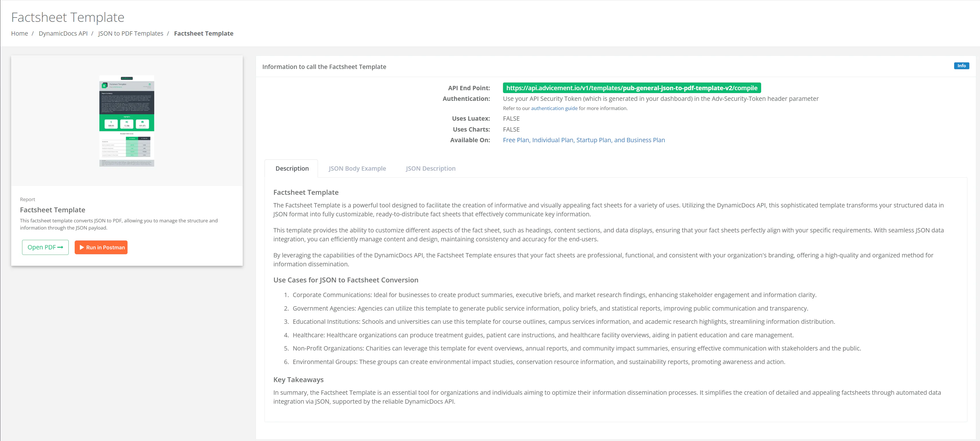Switch to JSON Description tab
Screen dimensions: 980x441
pos(430,169)
